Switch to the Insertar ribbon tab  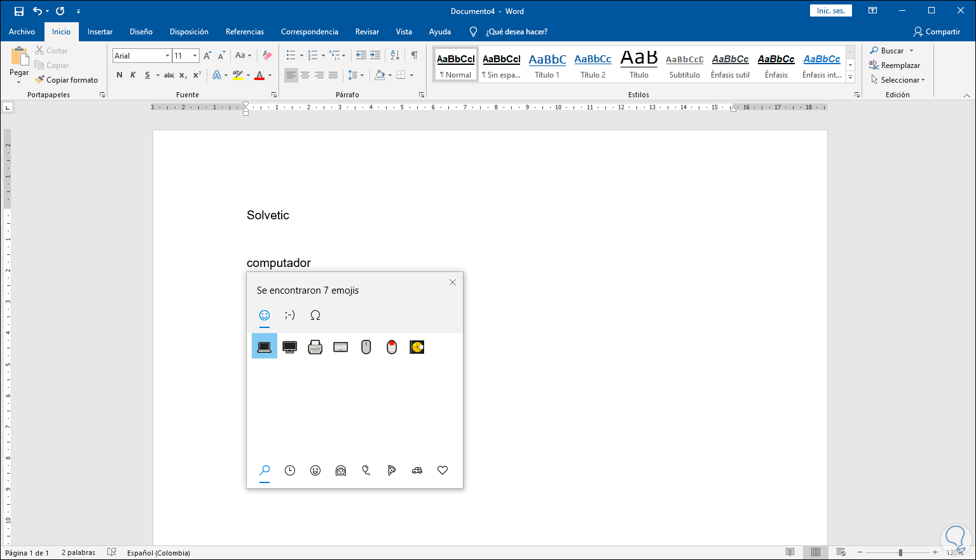99,31
